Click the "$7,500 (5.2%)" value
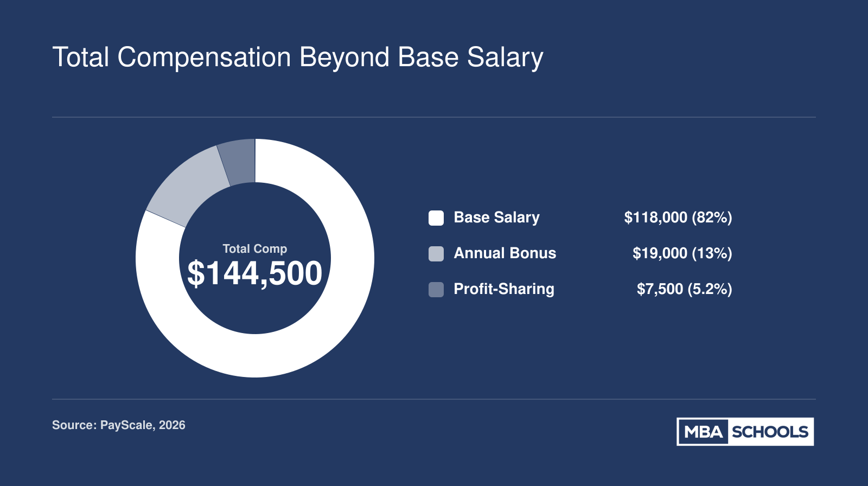868x486 pixels. point(685,289)
